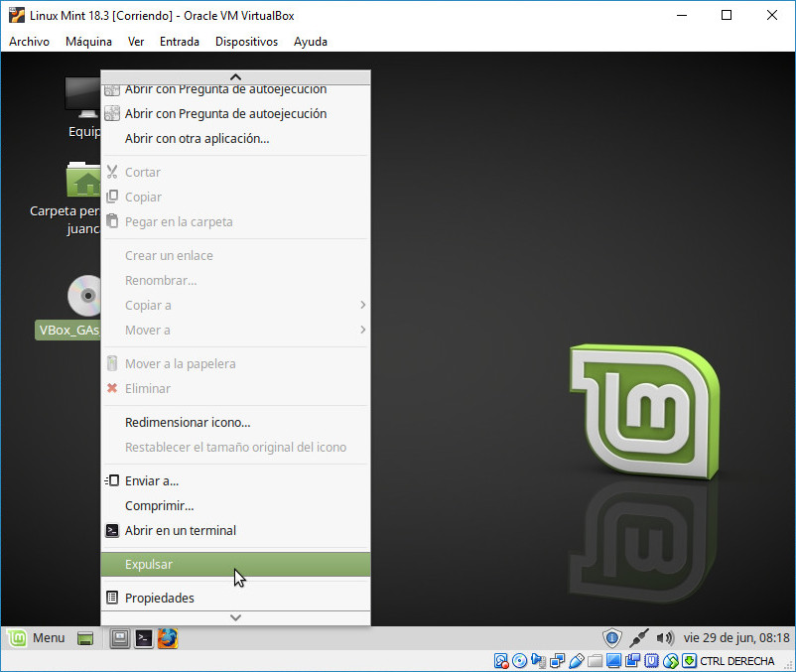Open the Entrada menu
The width and height of the screenshot is (796, 672).
point(180,42)
